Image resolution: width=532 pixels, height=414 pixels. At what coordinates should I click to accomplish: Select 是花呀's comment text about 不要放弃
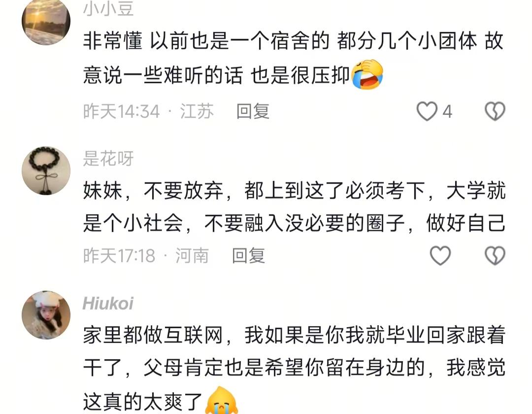[295, 207]
